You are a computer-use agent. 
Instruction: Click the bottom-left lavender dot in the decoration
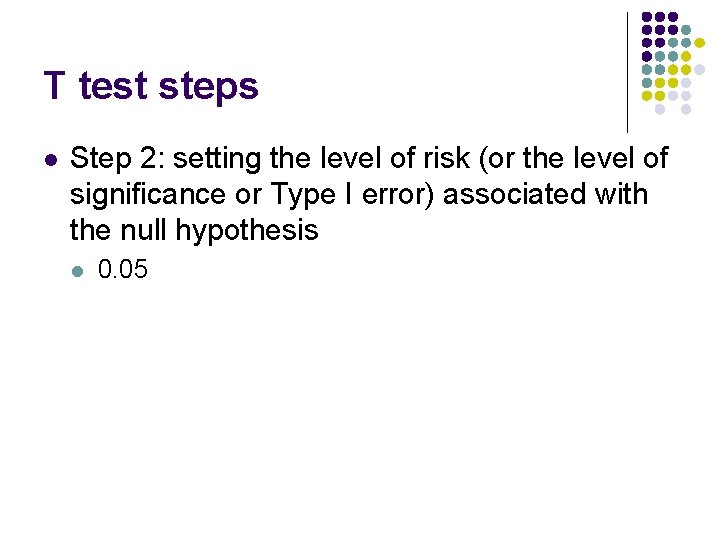click(660, 109)
